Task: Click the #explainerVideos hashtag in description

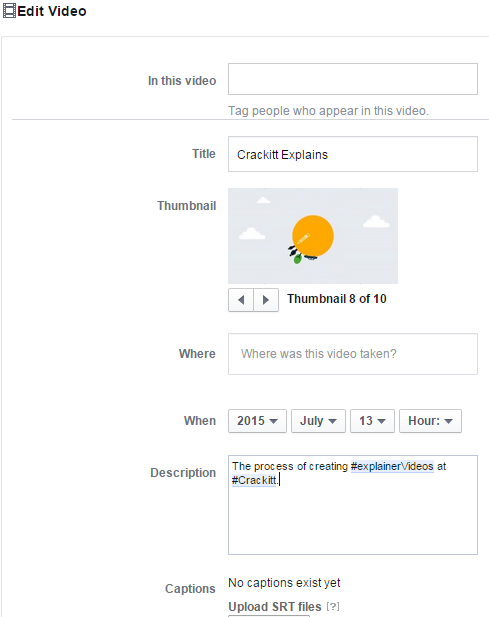Action: (x=392, y=466)
